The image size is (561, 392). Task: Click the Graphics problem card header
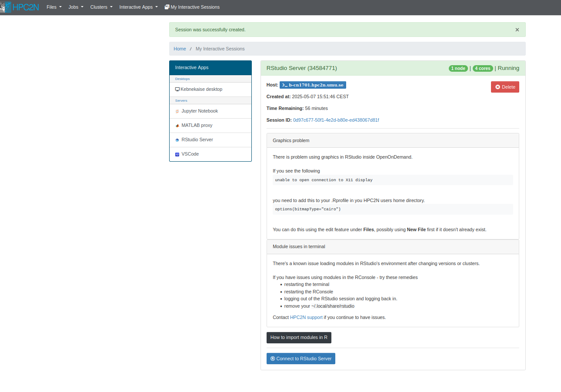pos(393,141)
